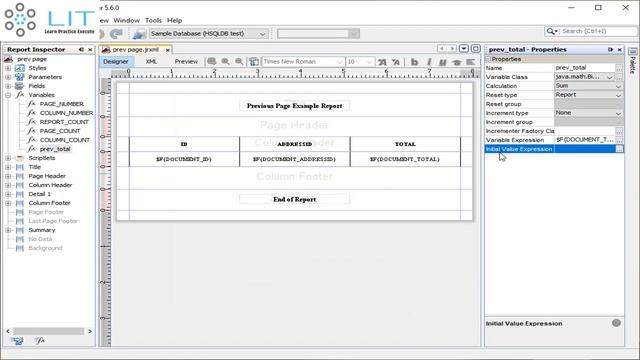This screenshot has height=360, width=640.
Task: Click the Name property ellipsis button
Action: (619, 68)
